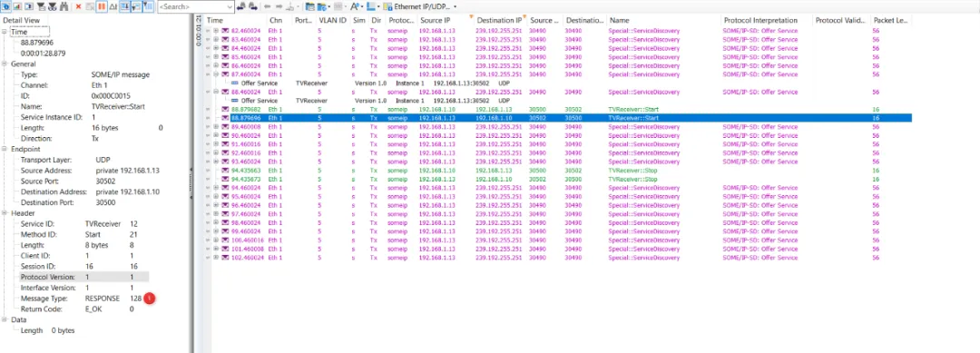Screen dimensions: 980x353
Task: Toggle the orange Pause trace button
Action: pos(101,6)
